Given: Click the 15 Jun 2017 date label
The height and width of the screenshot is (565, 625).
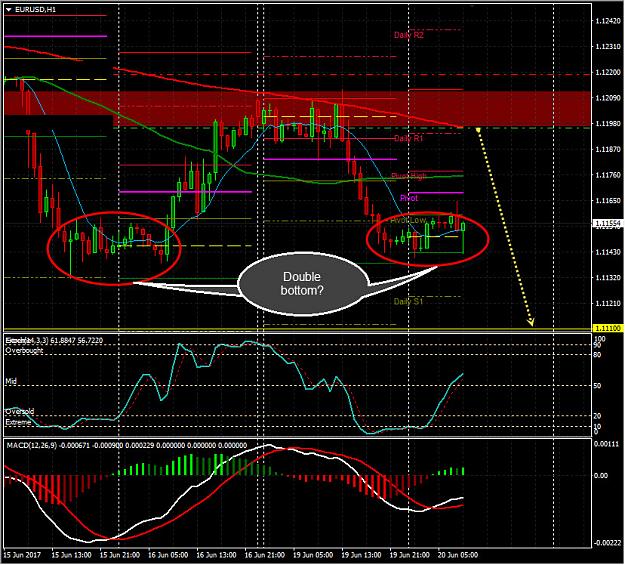Looking at the screenshot, I should (x=22, y=555).
